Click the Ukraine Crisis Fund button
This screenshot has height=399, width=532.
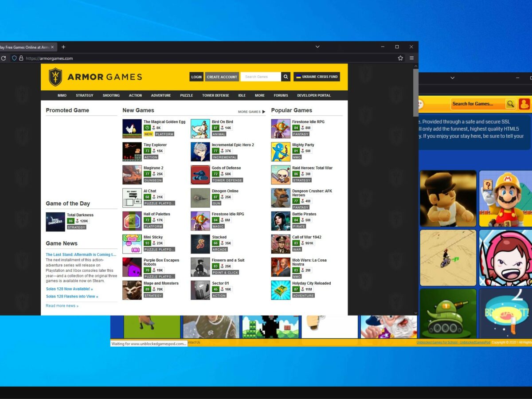(x=317, y=77)
